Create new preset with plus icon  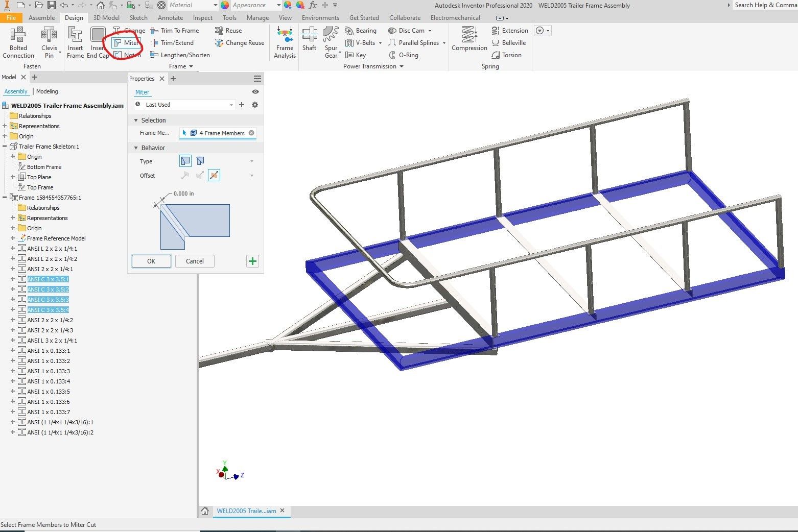click(x=242, y=105)
